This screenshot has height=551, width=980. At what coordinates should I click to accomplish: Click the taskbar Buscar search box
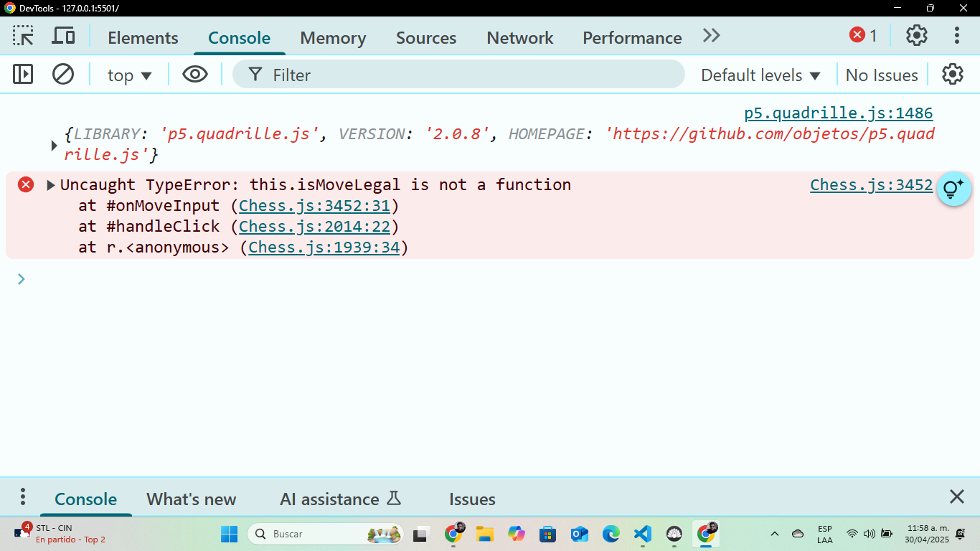coord(325,534)
